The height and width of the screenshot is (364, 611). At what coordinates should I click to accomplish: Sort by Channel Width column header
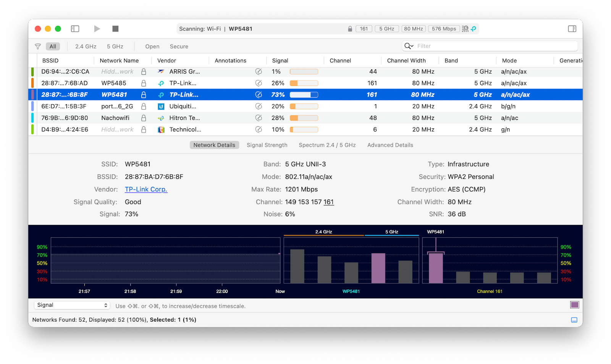point(406,61)
